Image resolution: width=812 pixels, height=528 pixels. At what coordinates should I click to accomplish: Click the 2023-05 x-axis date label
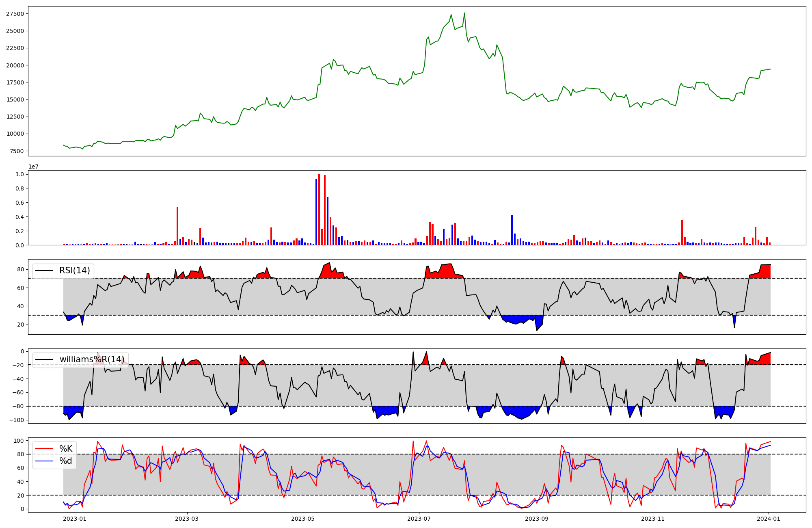tap(303, 519)
